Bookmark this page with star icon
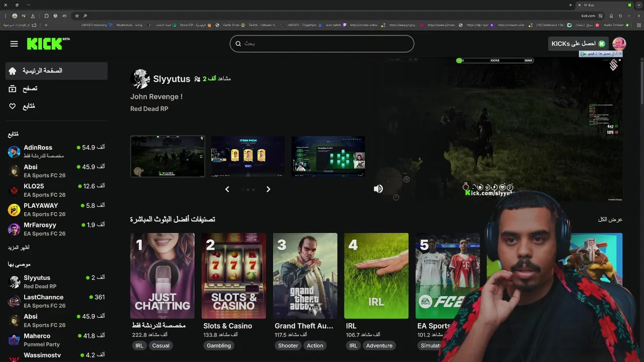 pos(77,16)
